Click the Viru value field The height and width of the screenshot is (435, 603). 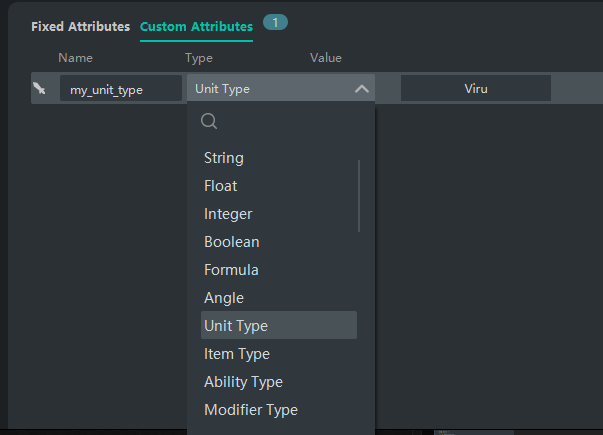tap(475, 89)
